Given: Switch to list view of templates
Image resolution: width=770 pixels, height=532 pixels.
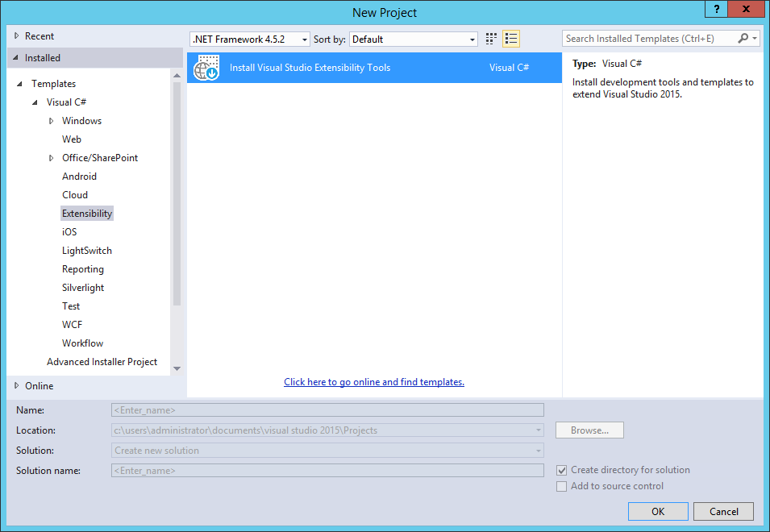Looking at the screenshot, I should point(510,39).
